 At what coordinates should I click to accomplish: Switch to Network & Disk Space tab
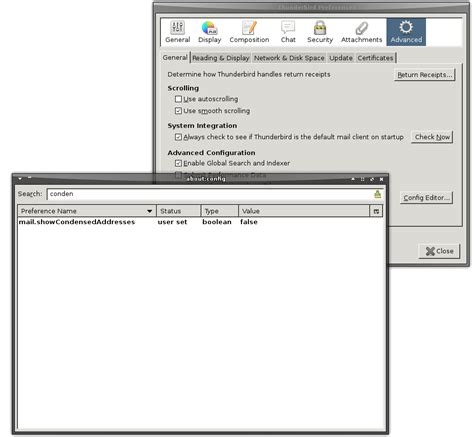[x=289, y=58]
